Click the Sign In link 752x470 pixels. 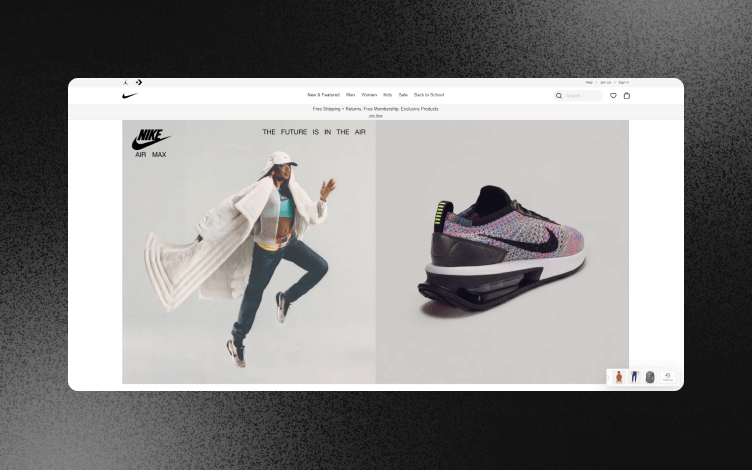coord(623,82)
